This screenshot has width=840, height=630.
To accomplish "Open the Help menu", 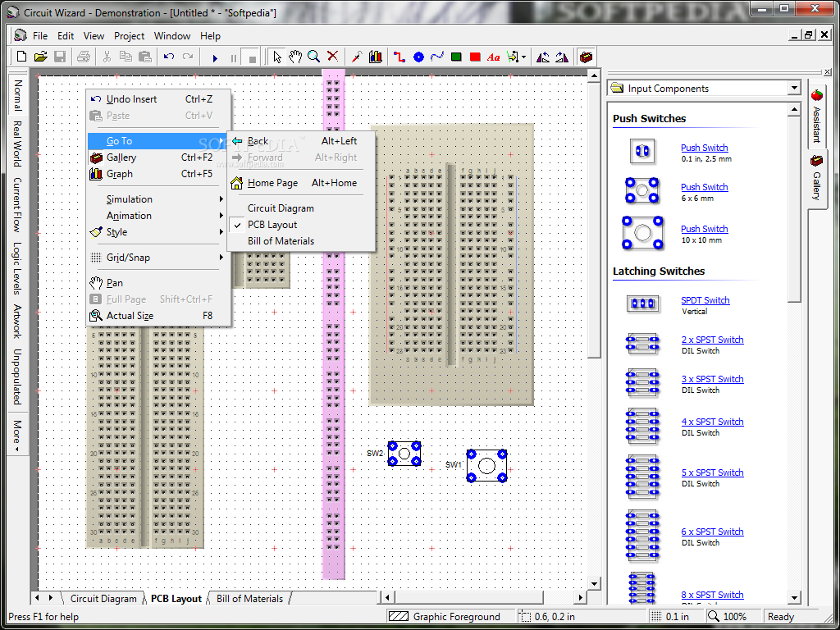I will coord(211,36).
